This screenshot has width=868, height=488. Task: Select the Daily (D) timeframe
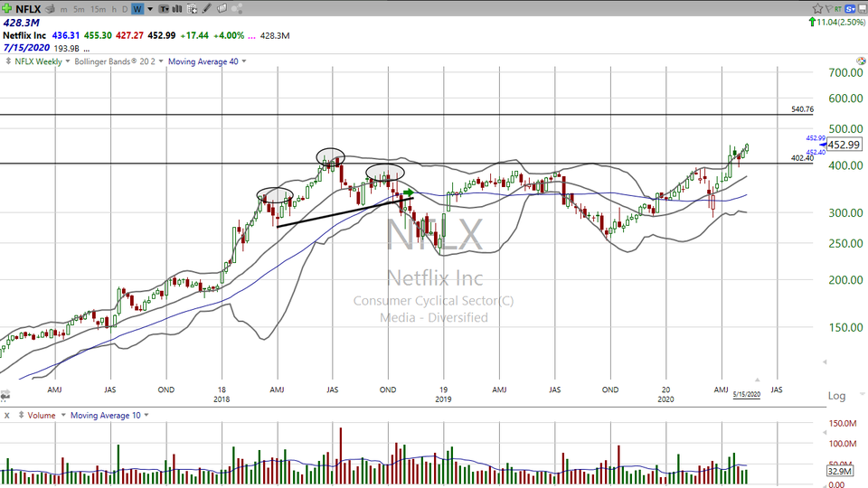coord(125,9)
